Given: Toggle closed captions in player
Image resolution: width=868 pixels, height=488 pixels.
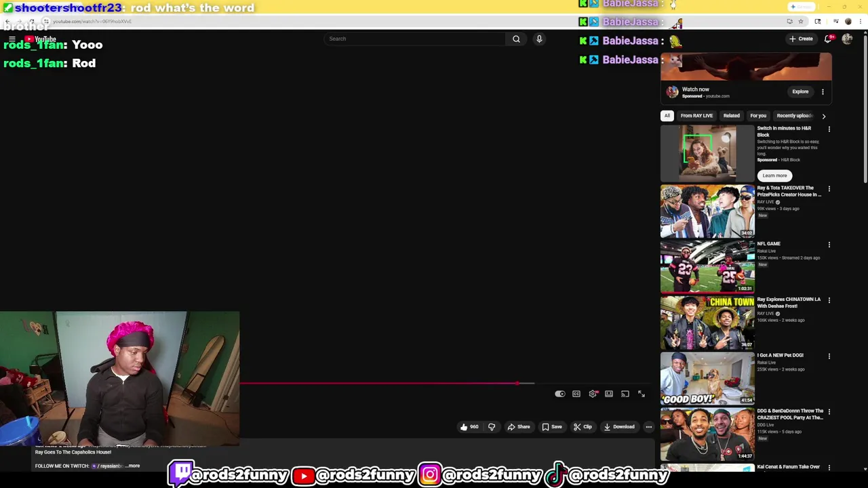Looking at the screenshot, I should pyautogui.click(x=576, y=394).
